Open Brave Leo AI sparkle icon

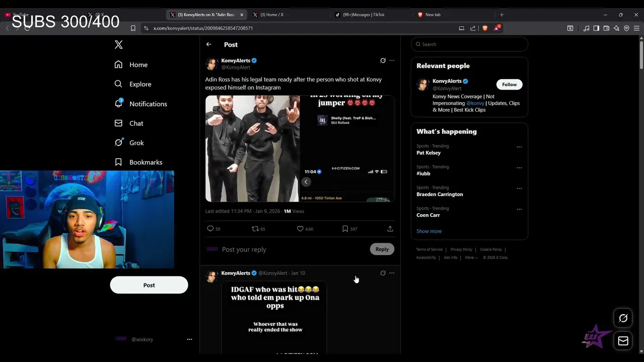click(616, 28)
